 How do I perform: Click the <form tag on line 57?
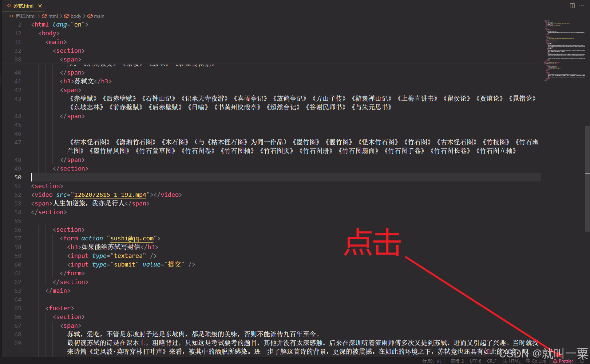(69, 238)
